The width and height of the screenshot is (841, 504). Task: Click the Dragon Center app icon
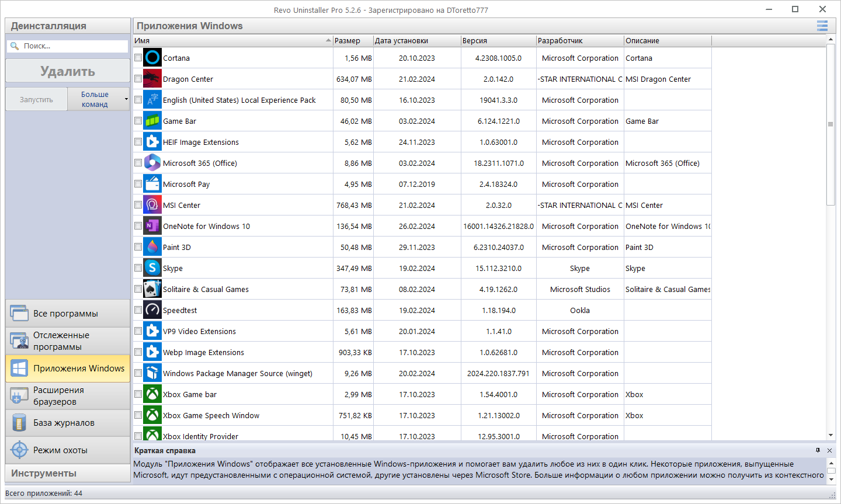click(152, 79)
